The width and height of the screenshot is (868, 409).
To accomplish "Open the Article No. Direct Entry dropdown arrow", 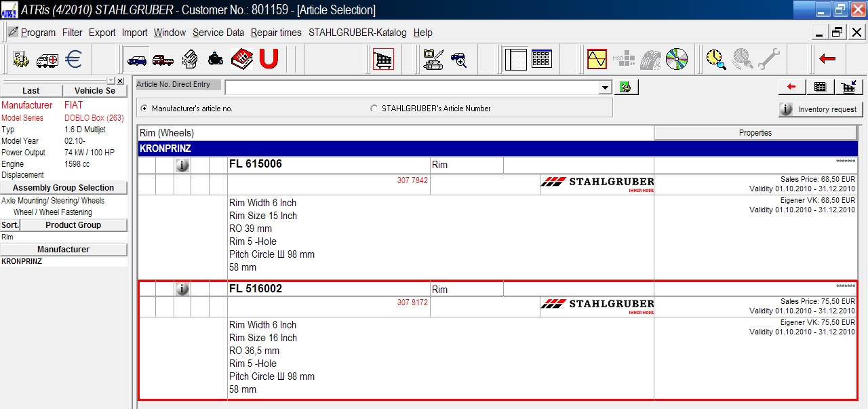I will pyautogui.click(x=605, y=87).
